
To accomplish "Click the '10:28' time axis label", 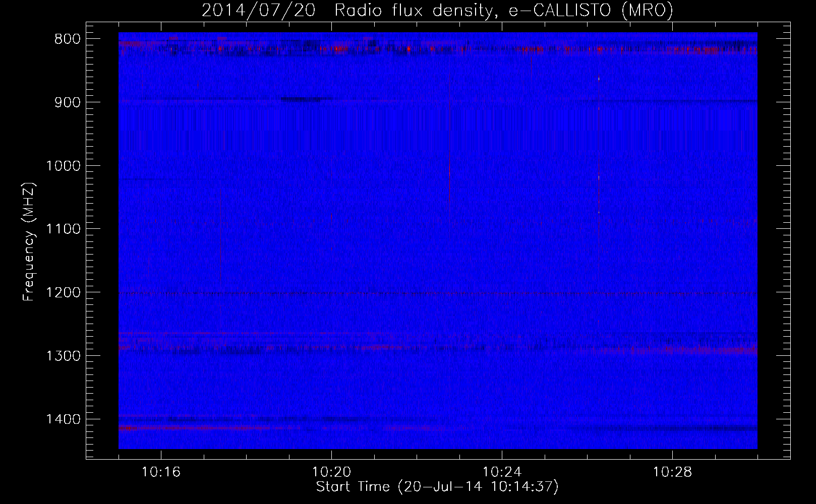I will point(672,472).
